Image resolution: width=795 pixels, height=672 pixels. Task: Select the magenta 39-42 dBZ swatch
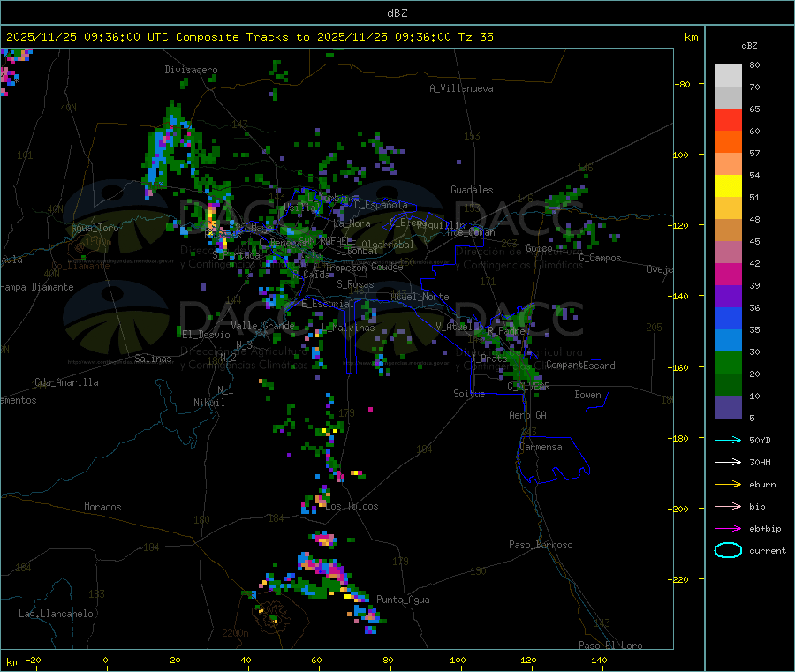pyautogui.click(x=728, y=274)
